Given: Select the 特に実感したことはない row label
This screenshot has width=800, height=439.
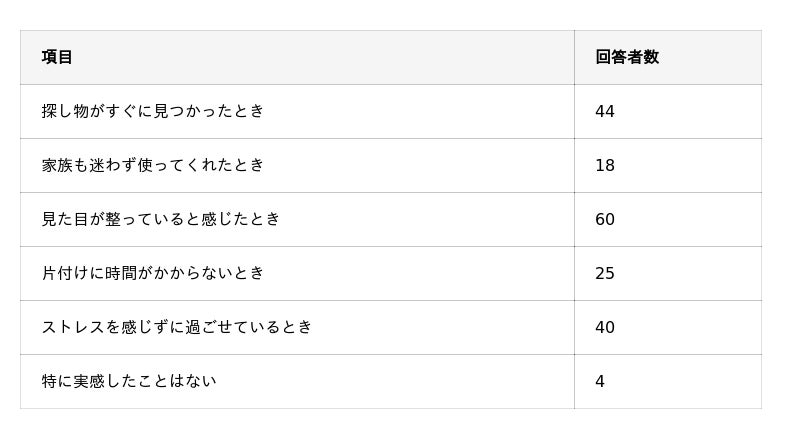Looking at the screenshot, I should click(x=129, y=381).
